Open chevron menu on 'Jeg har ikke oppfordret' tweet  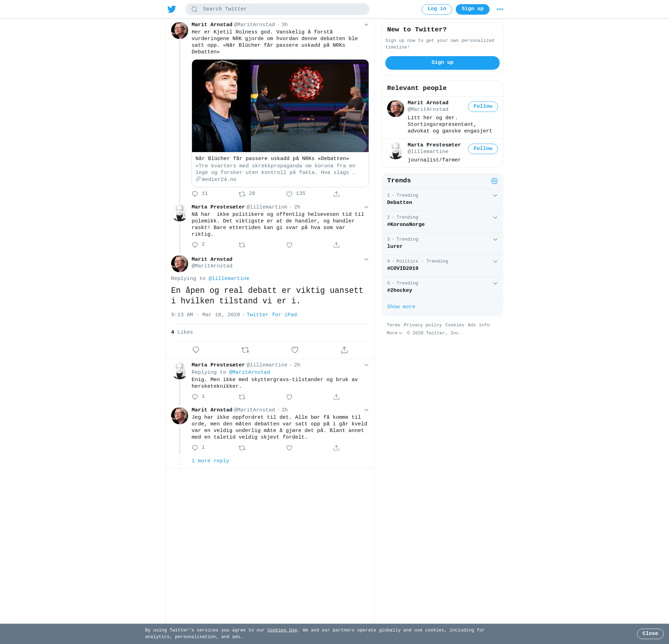pyautogui.click(x=366, y=410)
